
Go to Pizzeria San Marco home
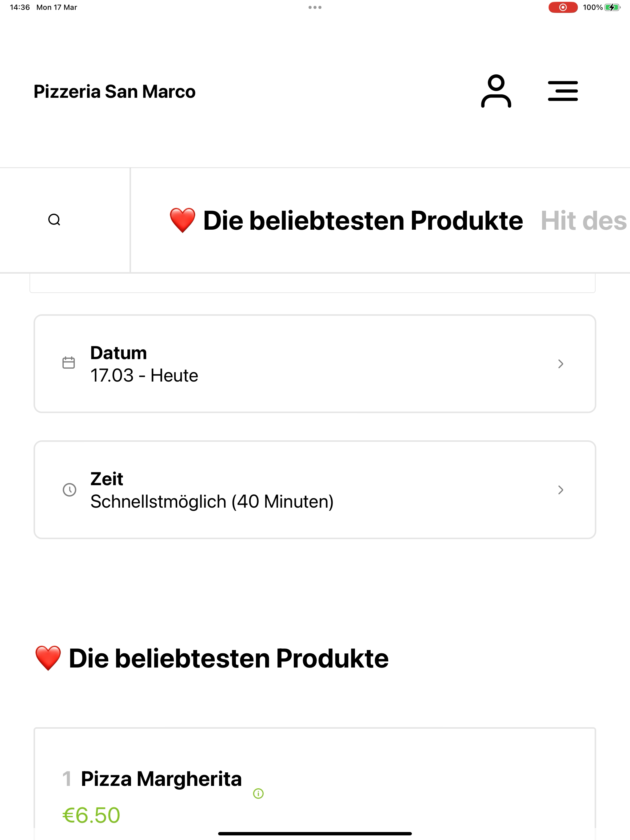click(x=114, y=92)
